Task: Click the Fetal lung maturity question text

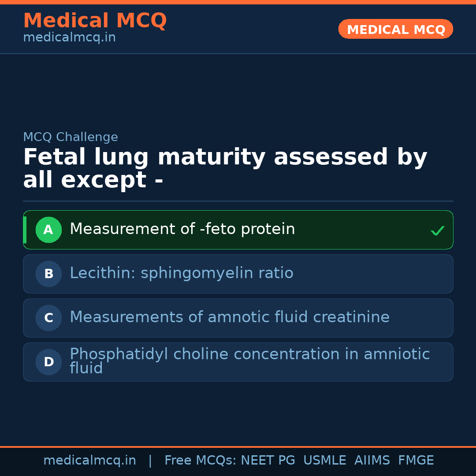Action: coord(225,169)
